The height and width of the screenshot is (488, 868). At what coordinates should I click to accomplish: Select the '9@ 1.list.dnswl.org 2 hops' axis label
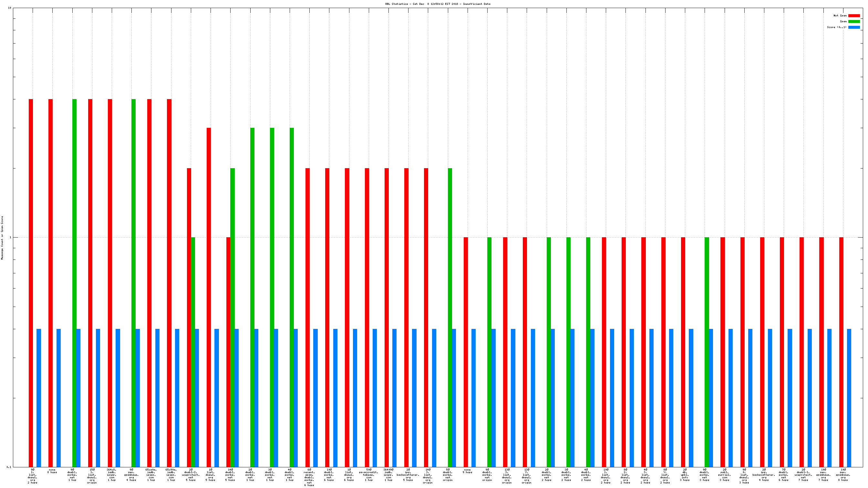[x=32, y=476]
